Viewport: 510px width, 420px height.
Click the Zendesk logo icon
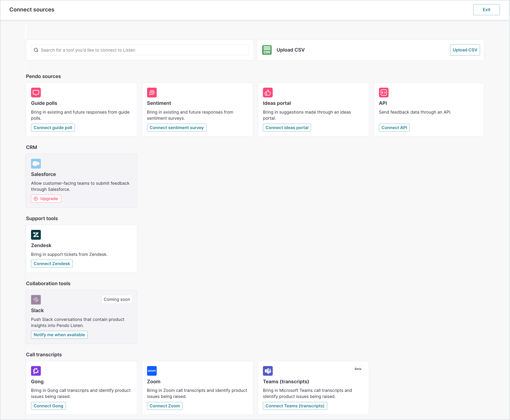click(x=36, y=235)
